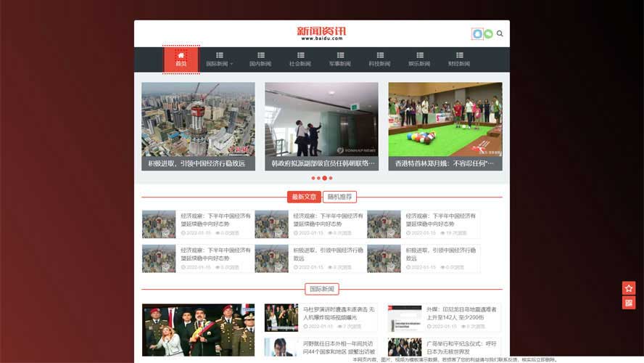The height and width of the screenshot is (363, 644).
Task: Click the list icon above 社会新闻
Action: [x=301, y=55]
